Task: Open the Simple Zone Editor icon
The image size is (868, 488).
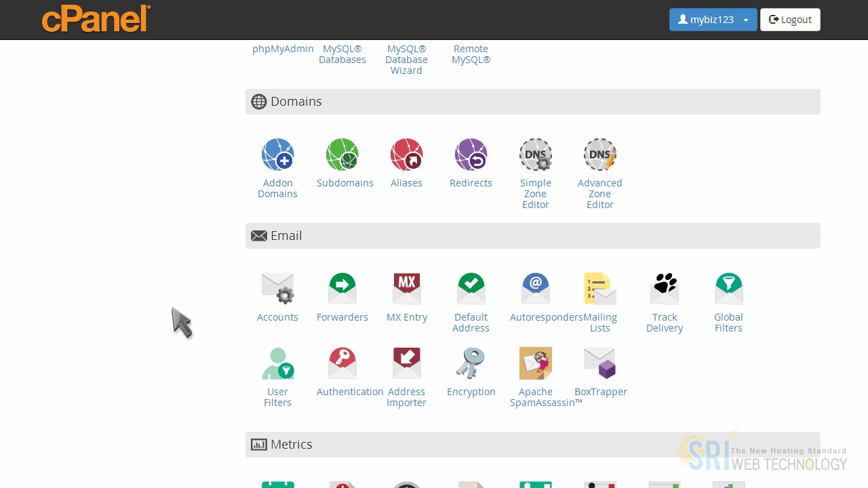Action: pos(535,155)
